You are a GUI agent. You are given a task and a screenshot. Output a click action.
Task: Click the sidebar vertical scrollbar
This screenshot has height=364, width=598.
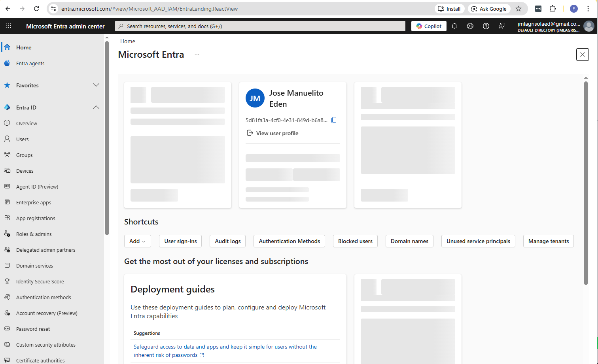click(107, 138)
